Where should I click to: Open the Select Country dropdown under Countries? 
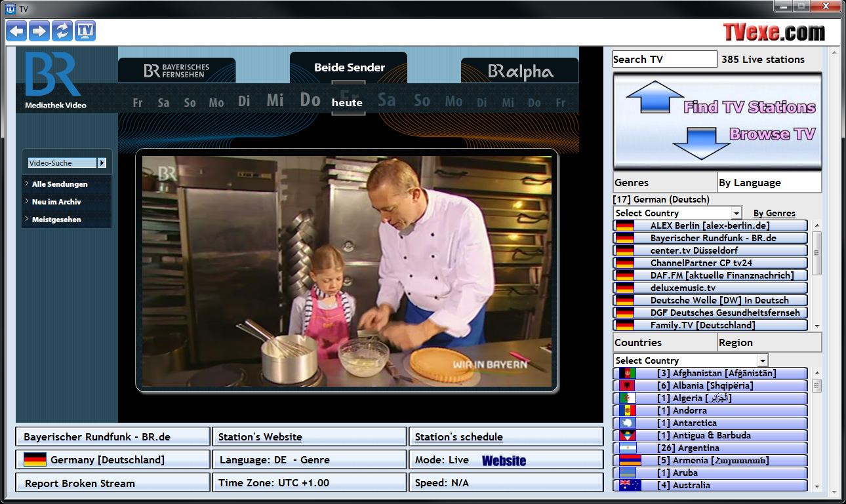691,360
